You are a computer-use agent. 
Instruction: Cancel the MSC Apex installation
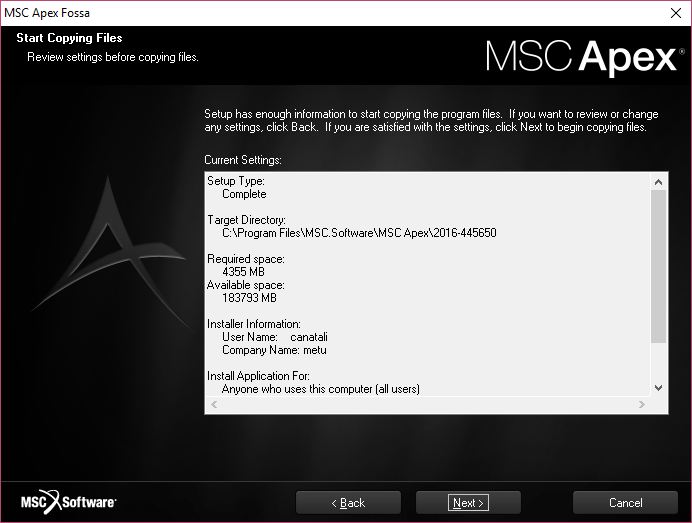click(625, 502)
